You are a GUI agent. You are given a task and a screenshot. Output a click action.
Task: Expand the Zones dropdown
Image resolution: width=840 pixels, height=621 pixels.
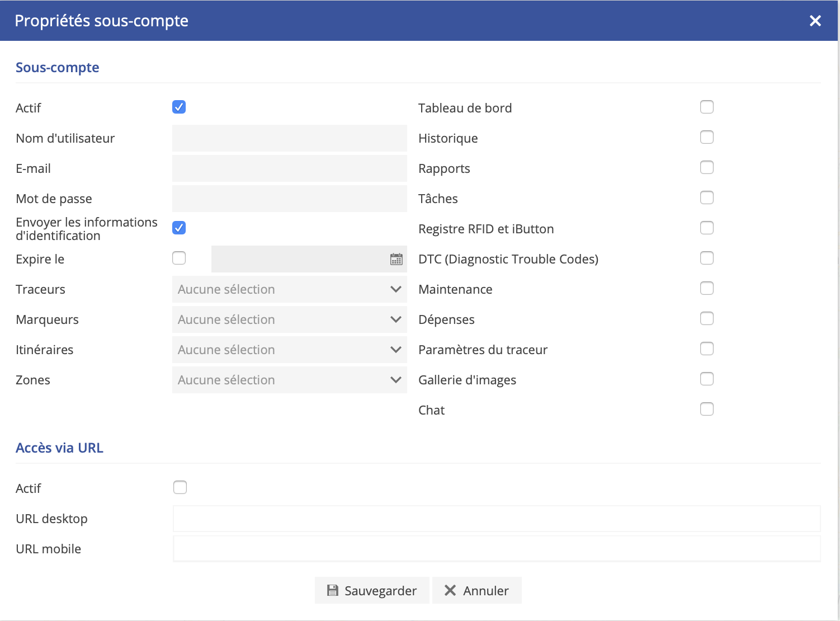pos(289,380)
